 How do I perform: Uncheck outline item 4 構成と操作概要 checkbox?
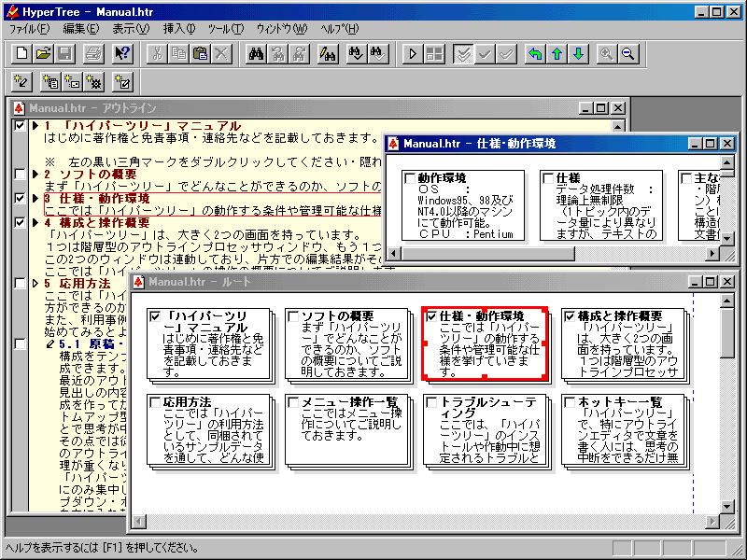pos(20,222)
